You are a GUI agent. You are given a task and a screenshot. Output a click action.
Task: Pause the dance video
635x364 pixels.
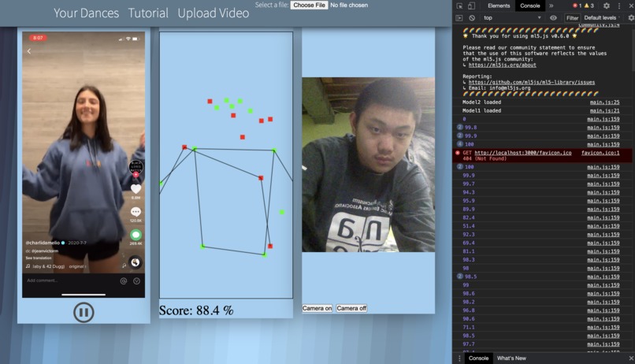pyautogui.click(x=84, y=313)
